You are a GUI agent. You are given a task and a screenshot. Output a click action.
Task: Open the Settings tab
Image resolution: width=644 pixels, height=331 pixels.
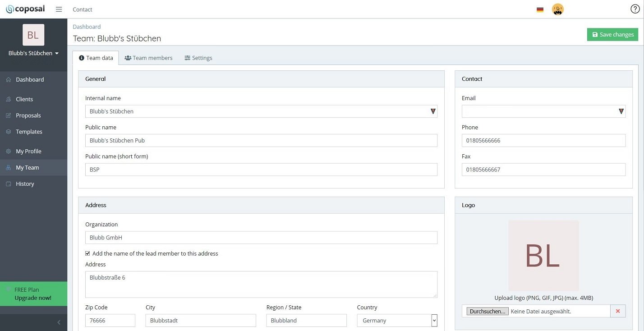(x=198, y=58)
